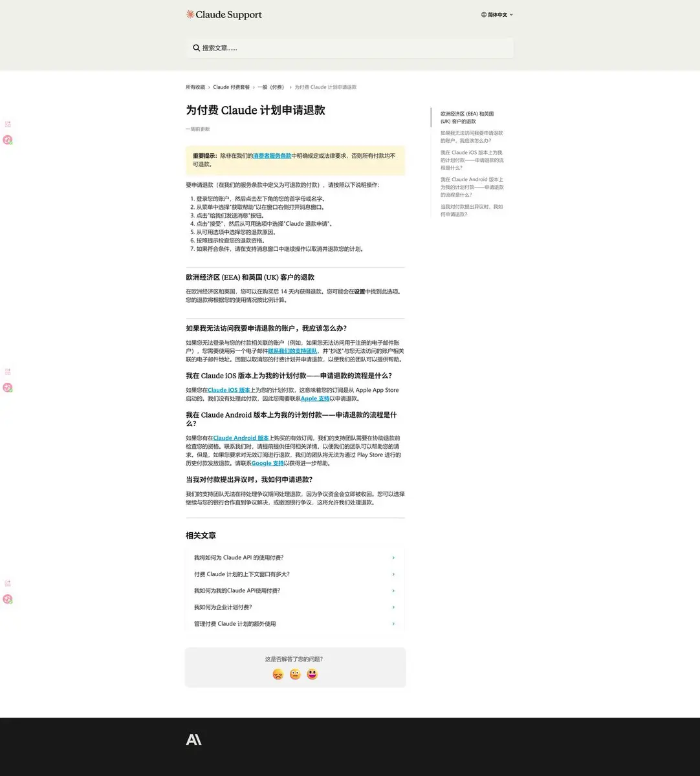Click chevron for 我如何为企业计划付费
700x776 pixels.
click(x=393, y=607)
